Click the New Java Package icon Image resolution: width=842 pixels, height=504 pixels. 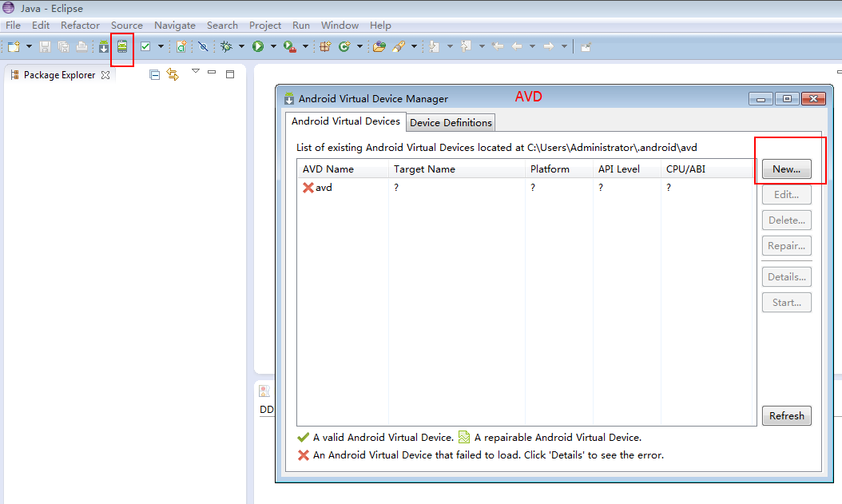[325, 46]
